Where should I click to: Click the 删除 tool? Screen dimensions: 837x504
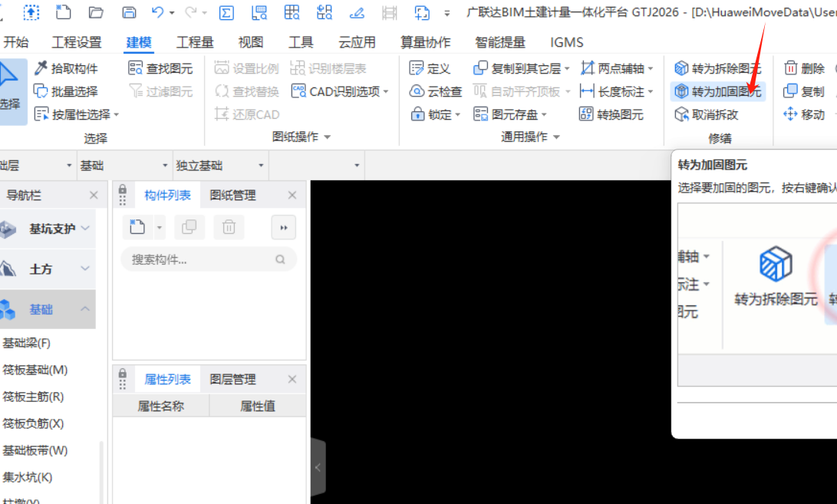pos(805,68)
